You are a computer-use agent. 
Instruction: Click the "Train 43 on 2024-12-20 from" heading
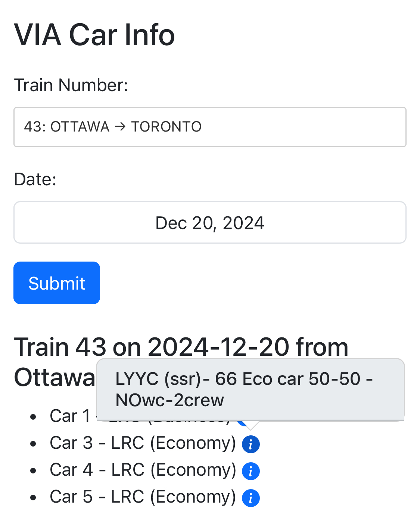(x=181, y=347)
